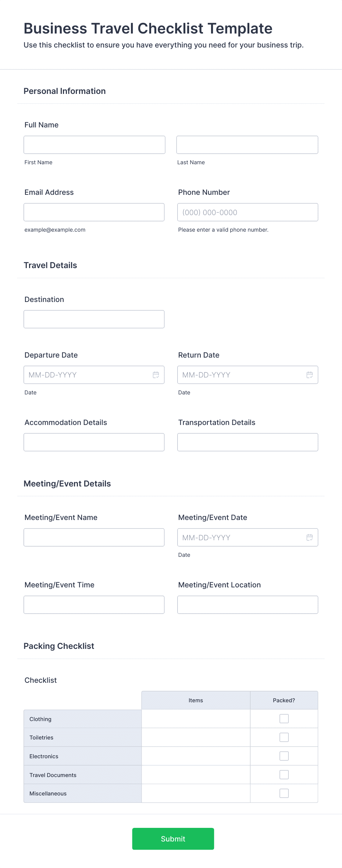Click the First Name input field
Screen dimensions: 342x868
click(x=94, y=144)
